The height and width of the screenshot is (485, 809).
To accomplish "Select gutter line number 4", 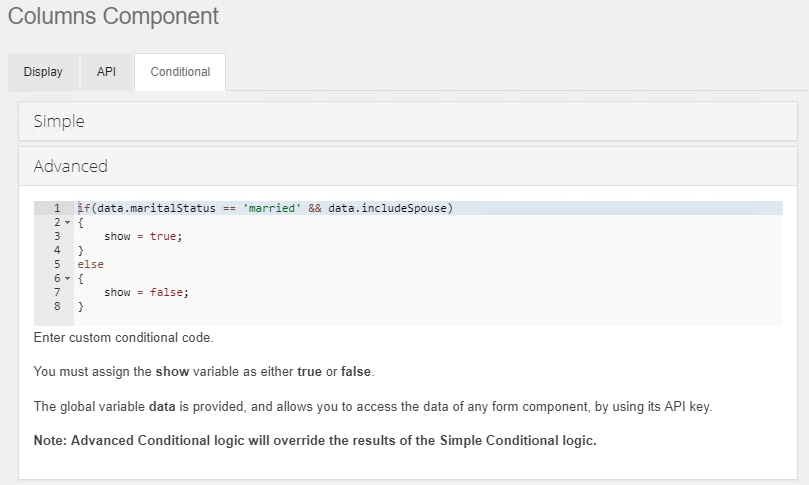I will point(58,250).
